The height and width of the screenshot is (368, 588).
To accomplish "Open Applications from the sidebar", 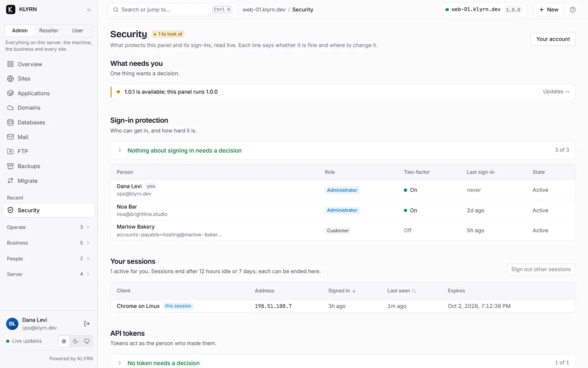I will pos(49,93).
